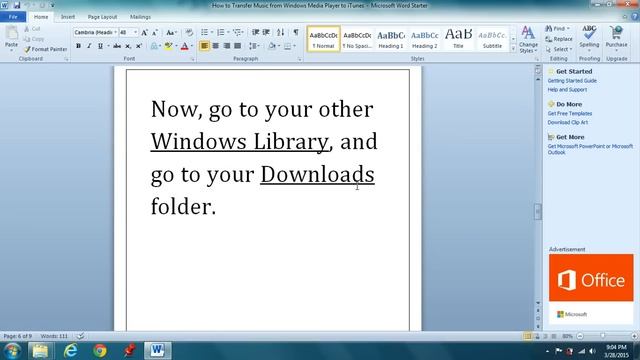Click the volume speaker tray icon
This screenshot has width=640, height=360.
point(592,351)
